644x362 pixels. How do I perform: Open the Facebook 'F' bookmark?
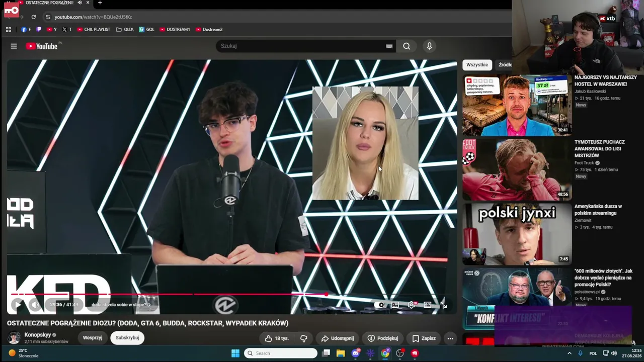pyautogui.click(x=26, y=30)
